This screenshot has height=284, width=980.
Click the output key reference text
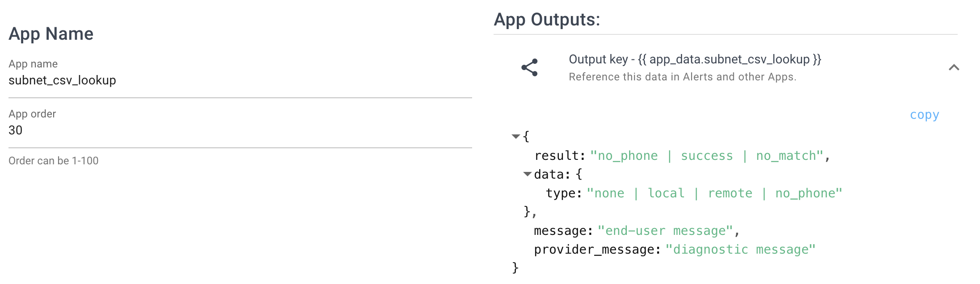pos(695,59)
